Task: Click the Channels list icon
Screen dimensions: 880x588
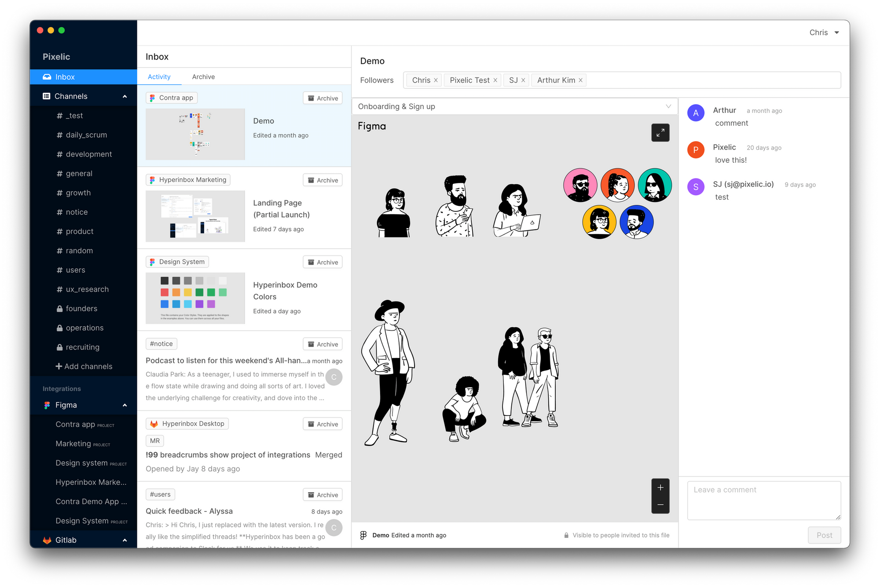Action: (46, 96)
